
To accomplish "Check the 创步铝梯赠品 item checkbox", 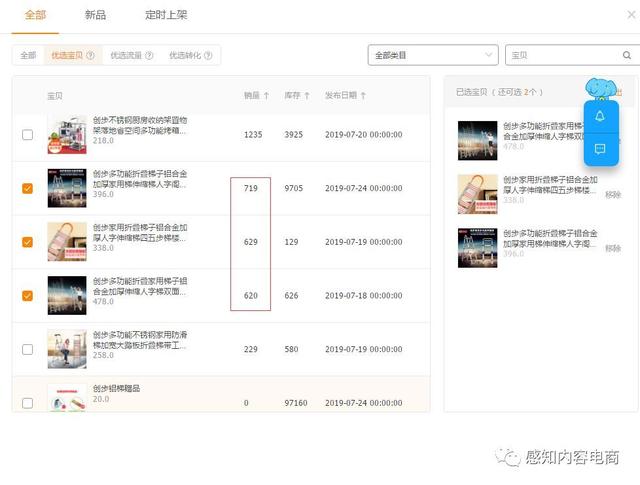I will click(27, 403).
